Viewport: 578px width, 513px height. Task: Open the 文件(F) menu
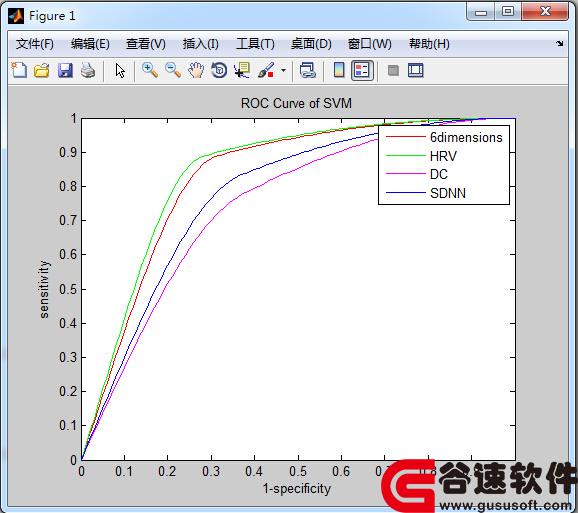35,44
